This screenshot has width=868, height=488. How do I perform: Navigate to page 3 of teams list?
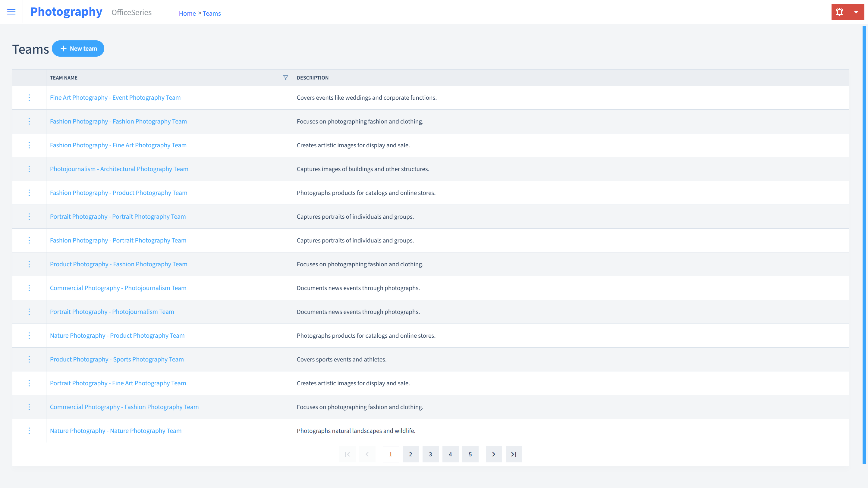pos(430,454)
